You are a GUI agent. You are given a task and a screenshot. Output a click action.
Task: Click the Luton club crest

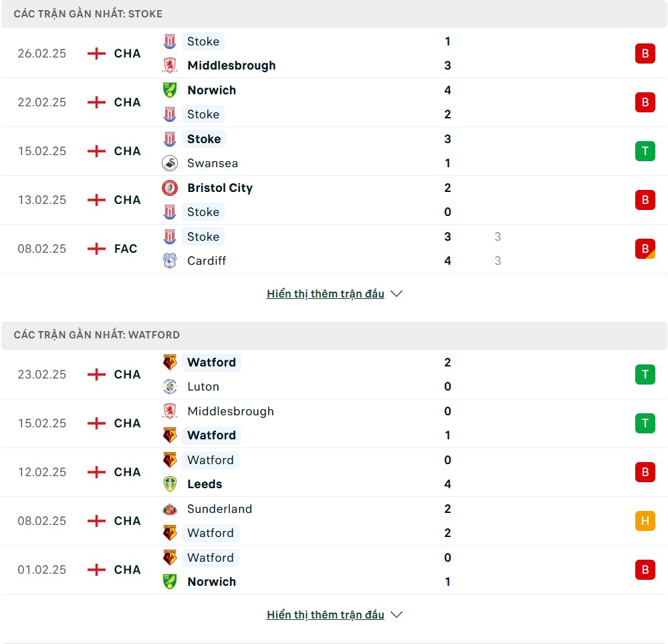tap(170, 387)
